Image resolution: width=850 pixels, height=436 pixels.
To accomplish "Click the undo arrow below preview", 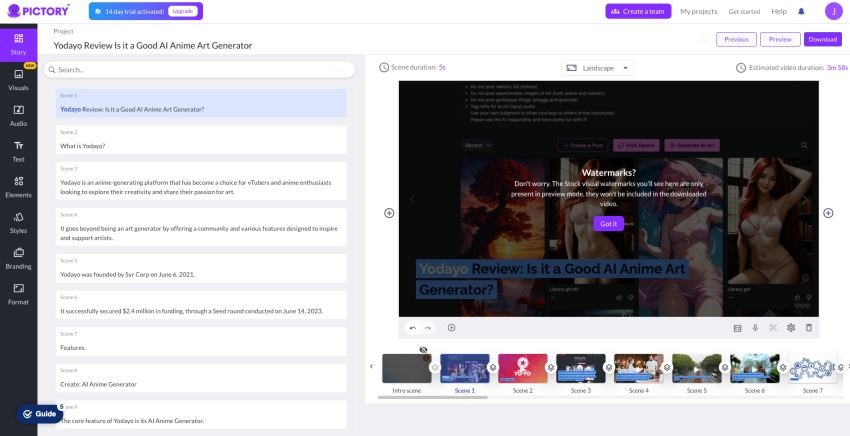I will coord(413,328).
